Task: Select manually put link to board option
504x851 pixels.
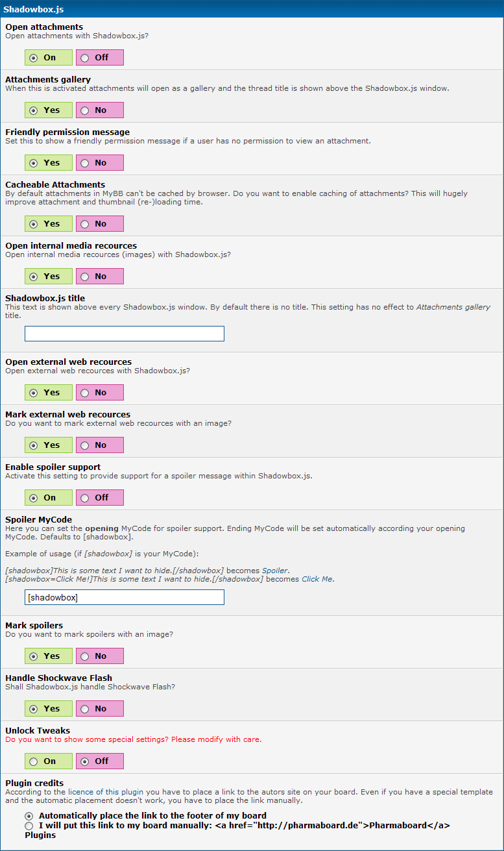Action: [x=29, y=826]
